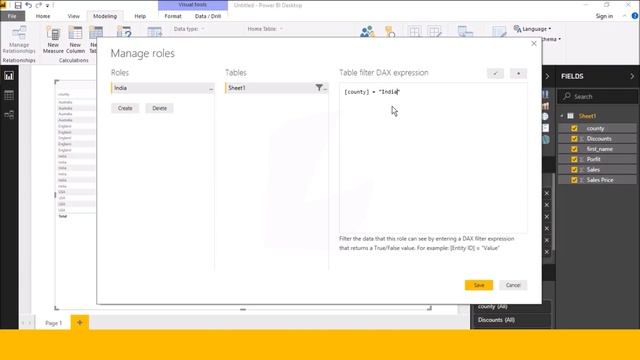Screen dimensions: 640x360
Task: Open the Language dropdown in ribbon
Action: click(x=532, y=29)
